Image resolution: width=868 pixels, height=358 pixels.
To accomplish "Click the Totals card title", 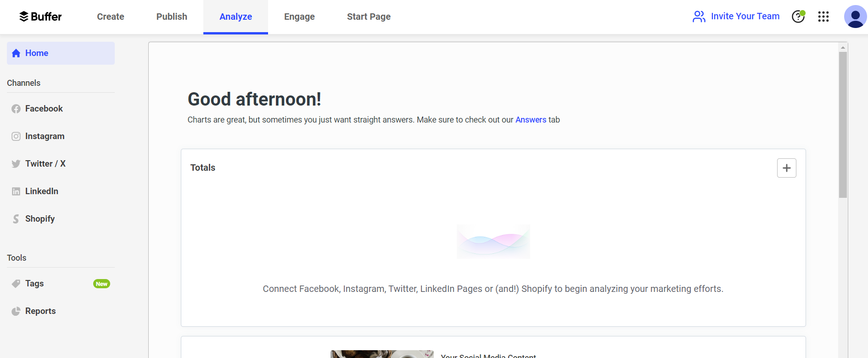I will (203, 168).
